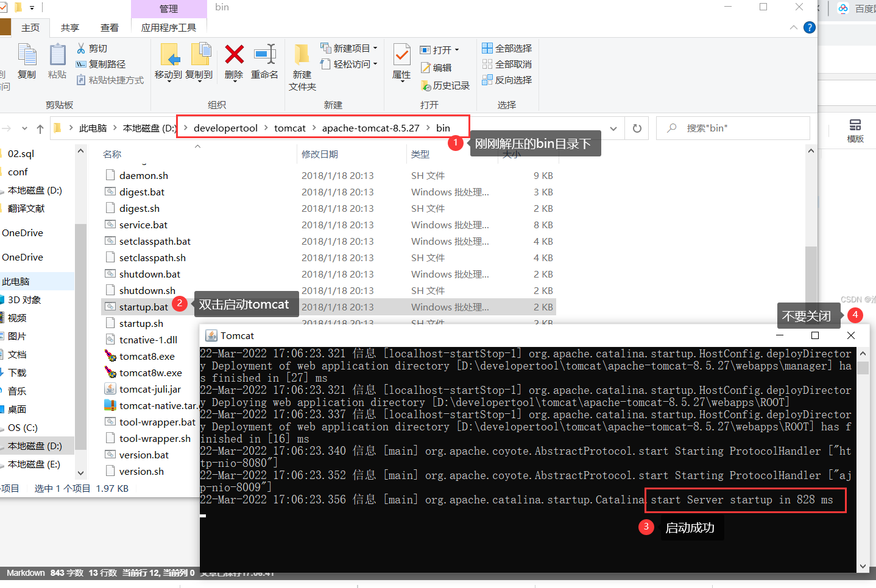
Task: Click the address bar Refresh icon
Action: click(637, 128)
